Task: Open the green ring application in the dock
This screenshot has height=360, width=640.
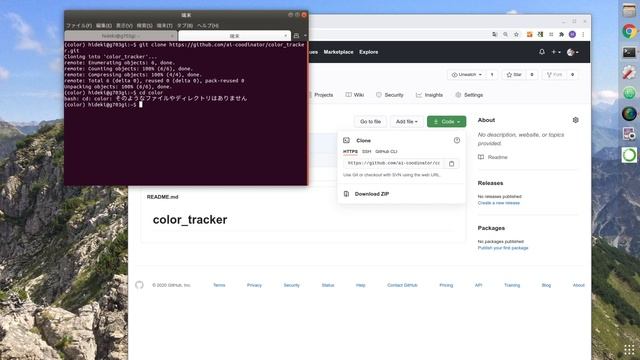Action: (629, 155)
